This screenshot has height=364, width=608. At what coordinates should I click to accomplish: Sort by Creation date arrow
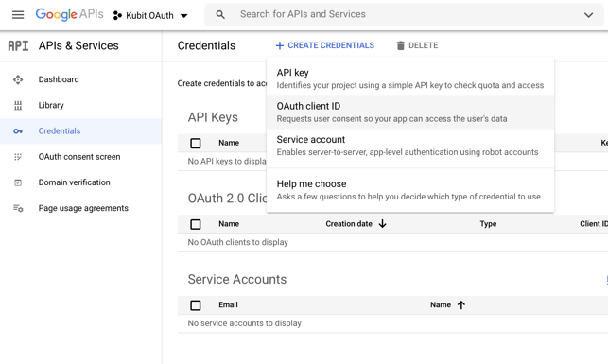[382, 224]
